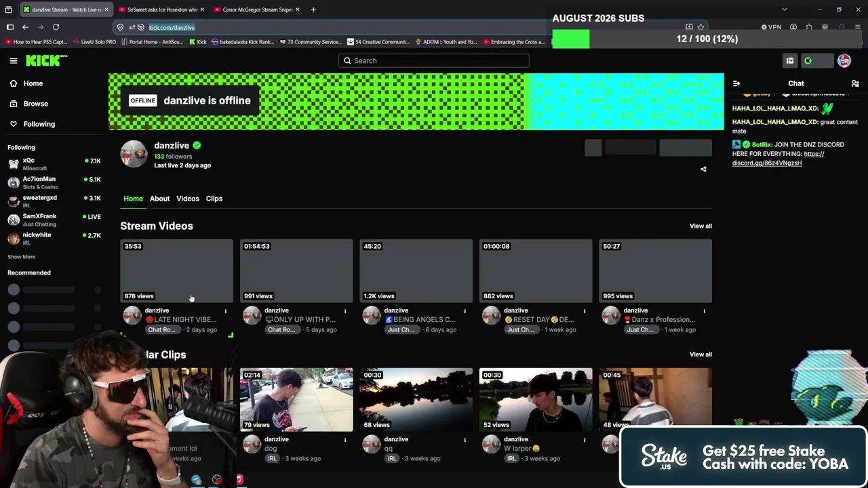Image resolution: width=868 pixels, height=488 pixels.
Task: Select the About channel tab
Action: [159, 199]
